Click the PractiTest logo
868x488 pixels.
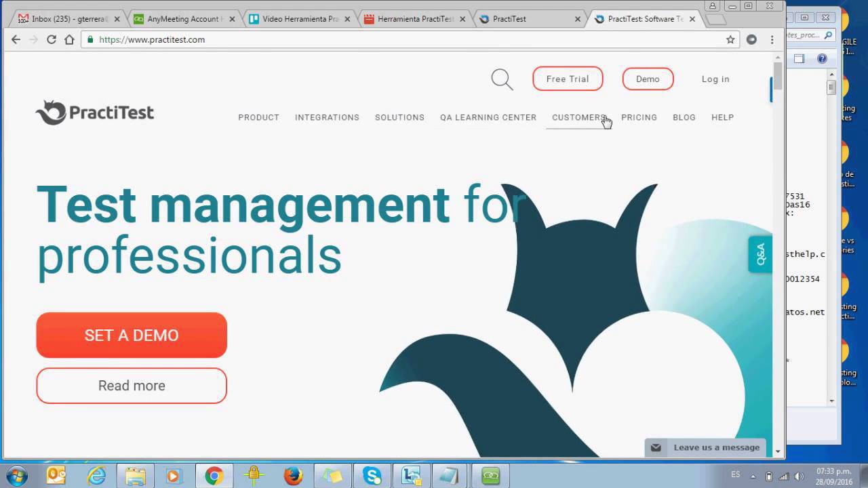pyautogui.click(x=95, y=113)
